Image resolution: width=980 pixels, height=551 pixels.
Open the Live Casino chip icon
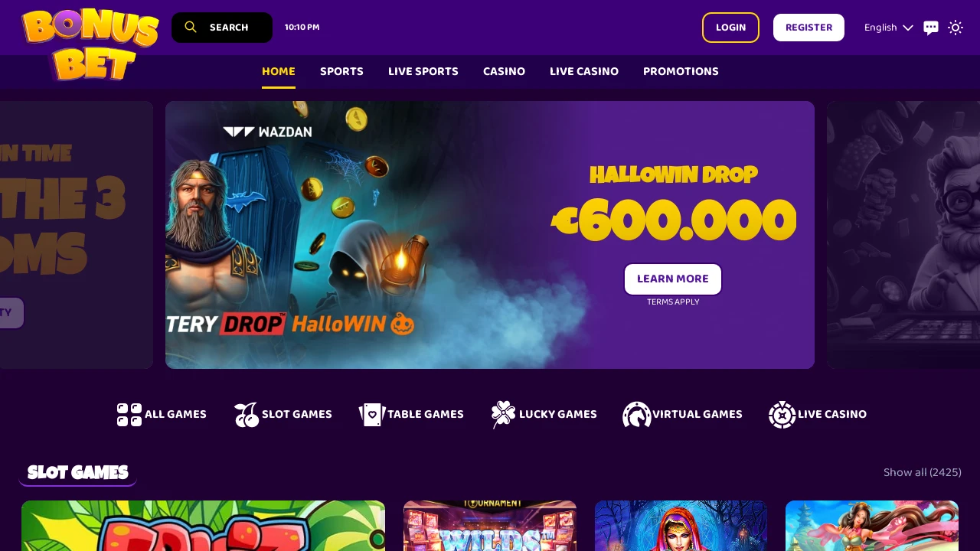pyautogui.click(x=782, y=415)
